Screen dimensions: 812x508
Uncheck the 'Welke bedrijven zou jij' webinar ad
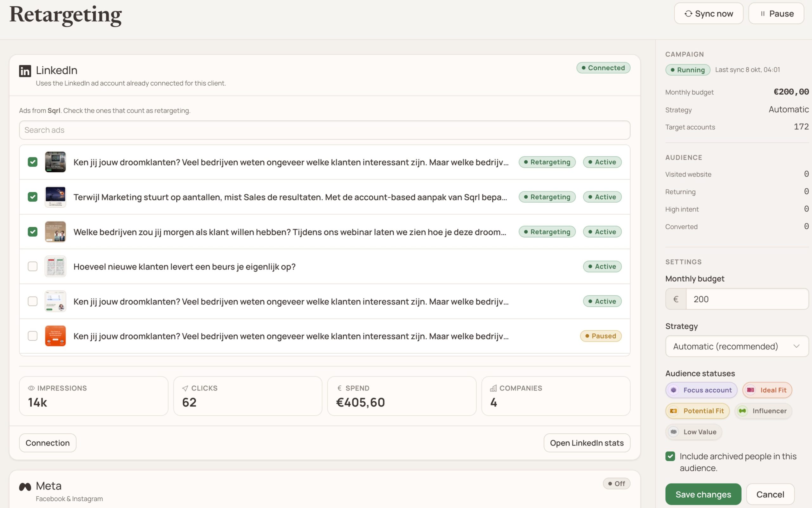tap(33, 232)
